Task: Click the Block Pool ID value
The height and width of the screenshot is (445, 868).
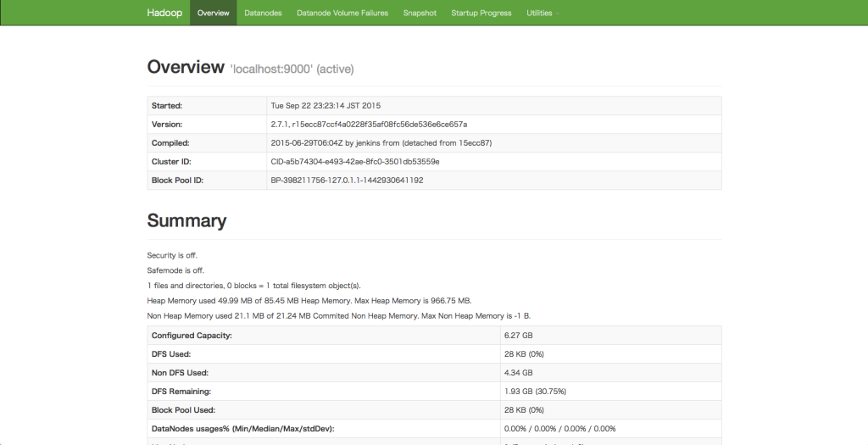Action: pos(347,181)
